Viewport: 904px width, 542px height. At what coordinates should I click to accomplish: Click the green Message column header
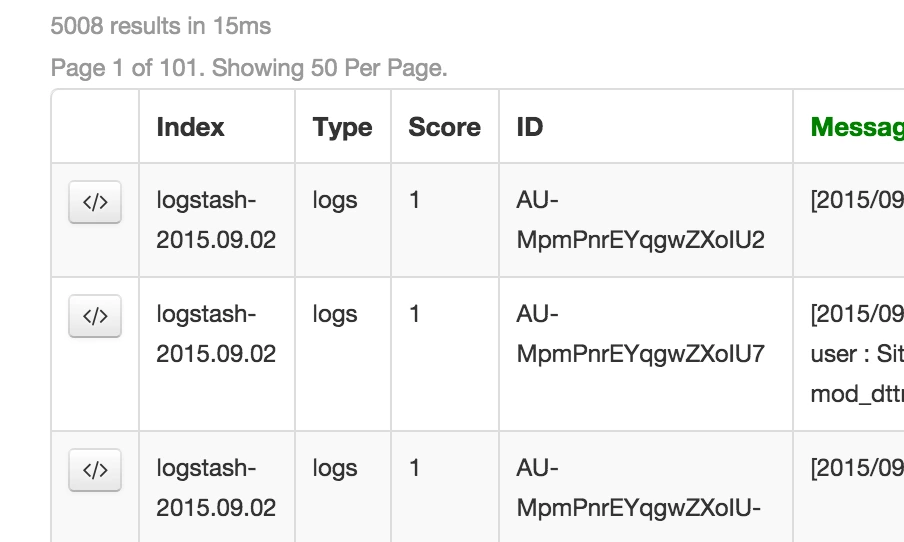[857, 127]
